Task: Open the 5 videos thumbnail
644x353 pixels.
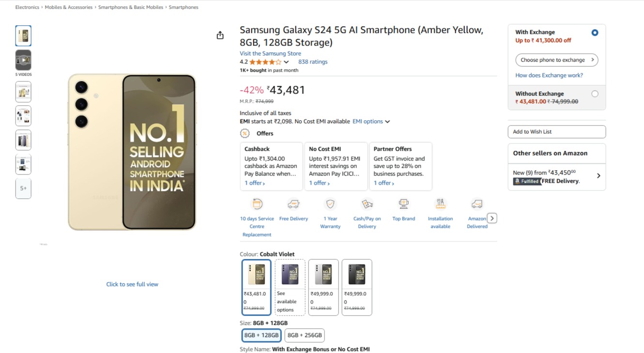Action: [23, 60]
